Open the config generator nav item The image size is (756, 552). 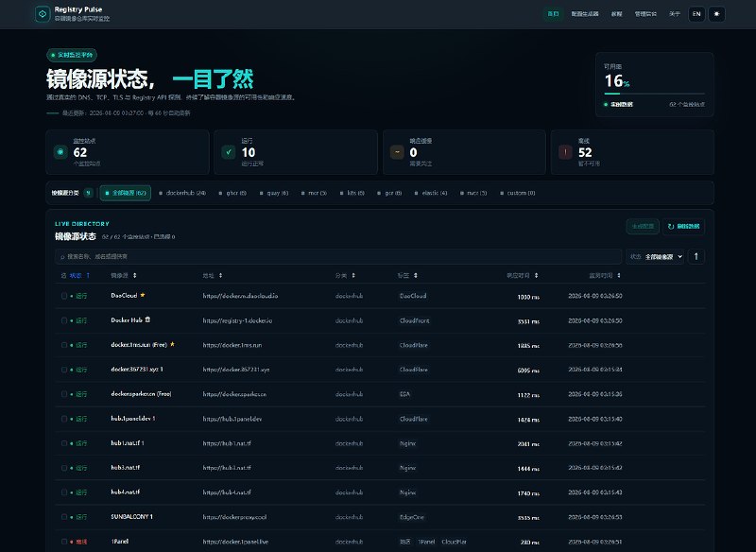coord(585,14)
